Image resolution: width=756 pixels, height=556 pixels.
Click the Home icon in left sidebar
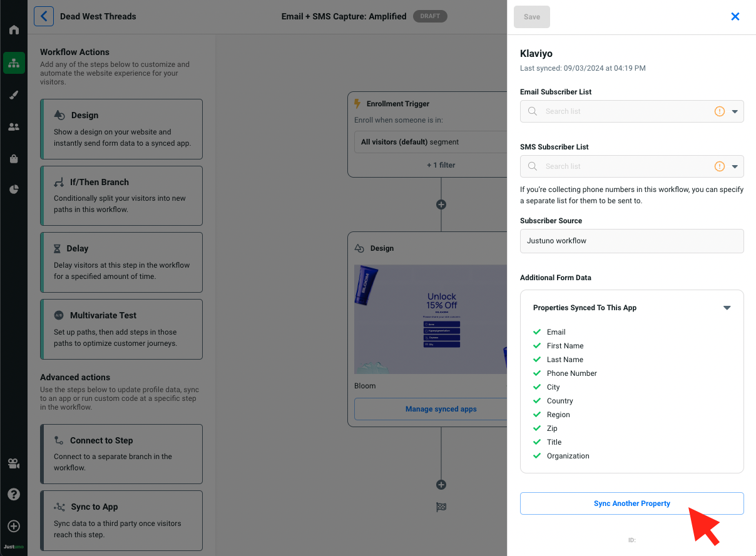pos(14,30)
